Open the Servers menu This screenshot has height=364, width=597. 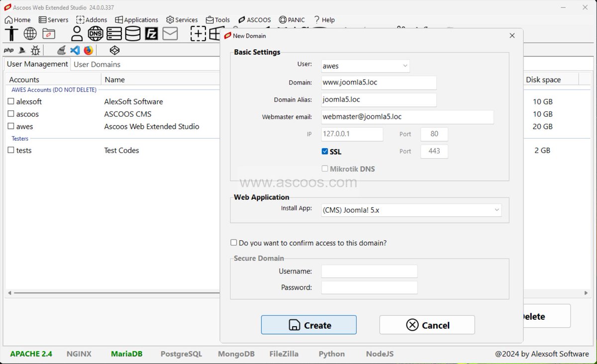pos(53,20)
